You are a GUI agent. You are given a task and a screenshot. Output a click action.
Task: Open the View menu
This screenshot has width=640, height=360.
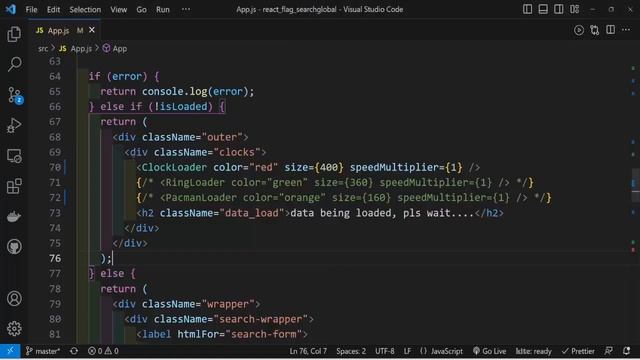[118, 9]
